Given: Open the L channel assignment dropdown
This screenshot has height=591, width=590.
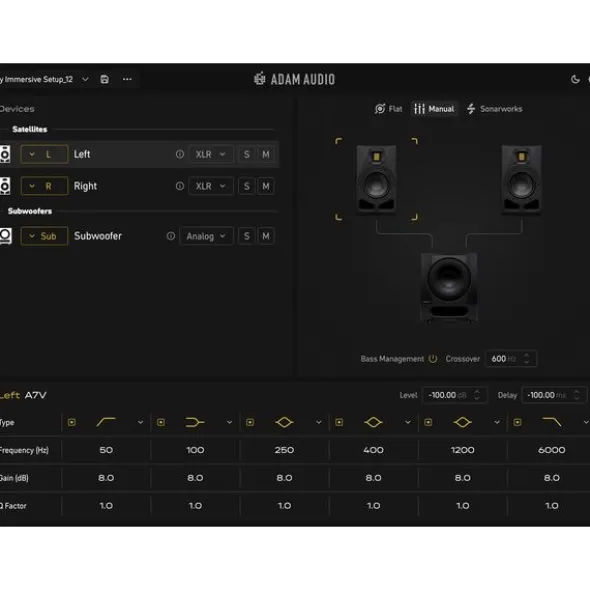Looking at the screenshot, I should pyautogui.click(x=44, y=154).
